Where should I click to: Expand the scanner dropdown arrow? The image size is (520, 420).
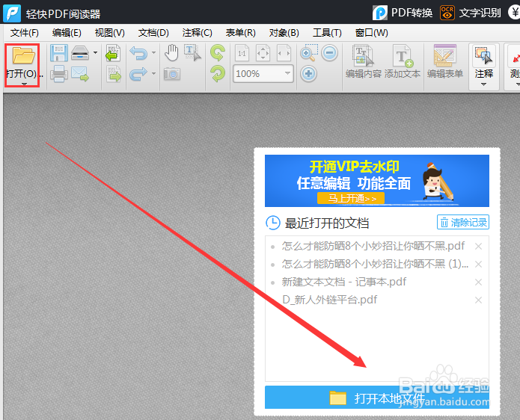pos(96,52)
